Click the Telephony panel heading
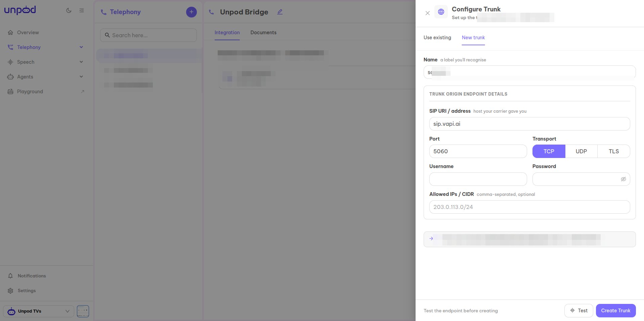The image size is (644, 321). (x=125, y=12)
